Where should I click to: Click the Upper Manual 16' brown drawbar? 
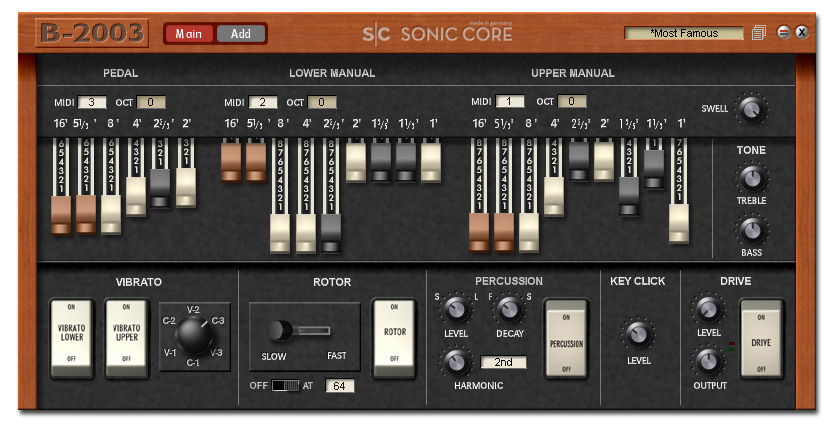coord(480,232)
